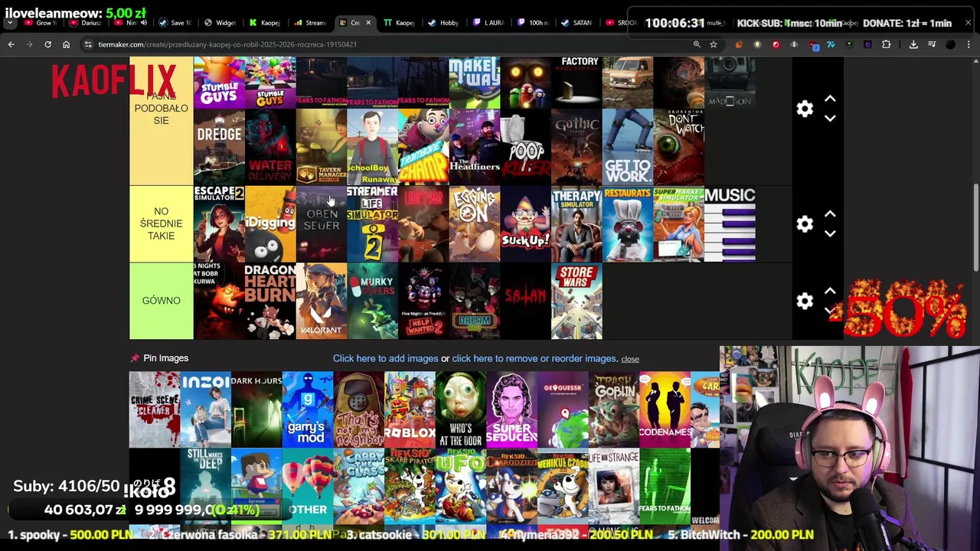
Task: Open settings gear for PODOBAŁO SIĘ row
Action: coord(804,109)
